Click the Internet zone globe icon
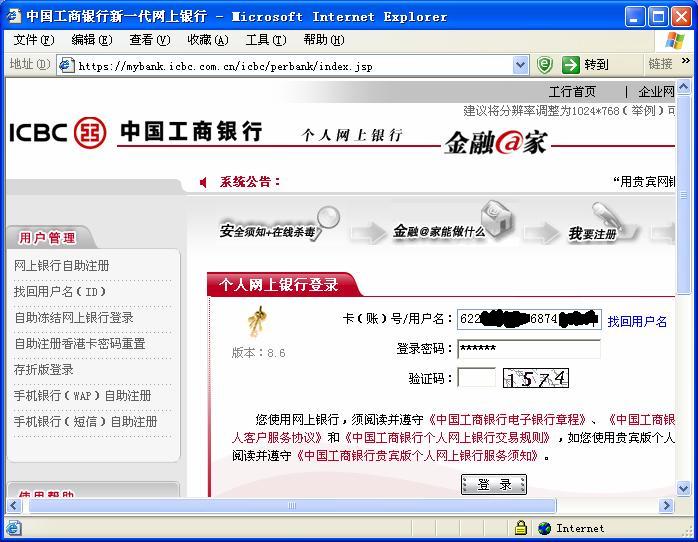The image size is (698, 542). coord(544,528)
